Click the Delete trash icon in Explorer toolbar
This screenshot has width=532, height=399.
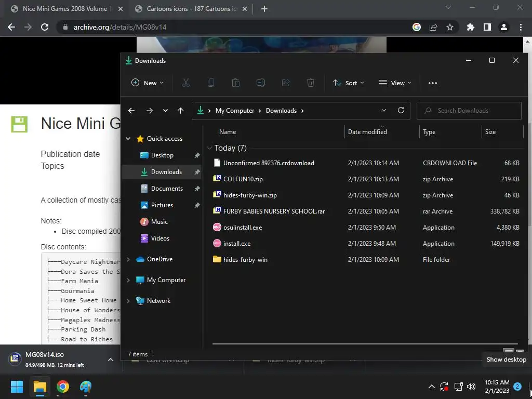click(311, 83)
